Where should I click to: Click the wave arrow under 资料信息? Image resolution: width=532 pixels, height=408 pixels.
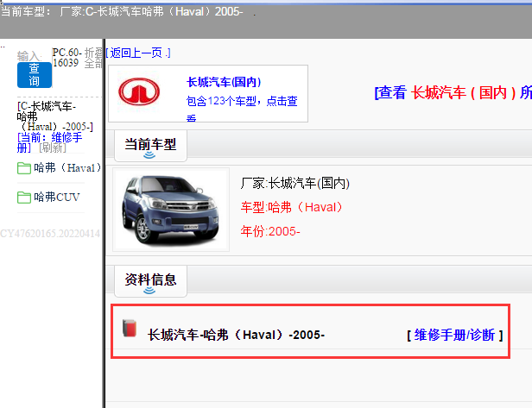(x=149, y=291)
